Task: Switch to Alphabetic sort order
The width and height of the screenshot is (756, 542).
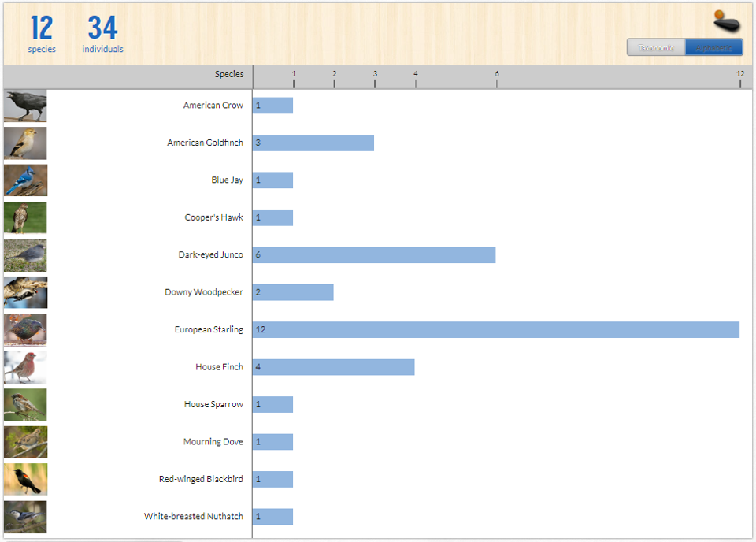Action: pos(713,48)
